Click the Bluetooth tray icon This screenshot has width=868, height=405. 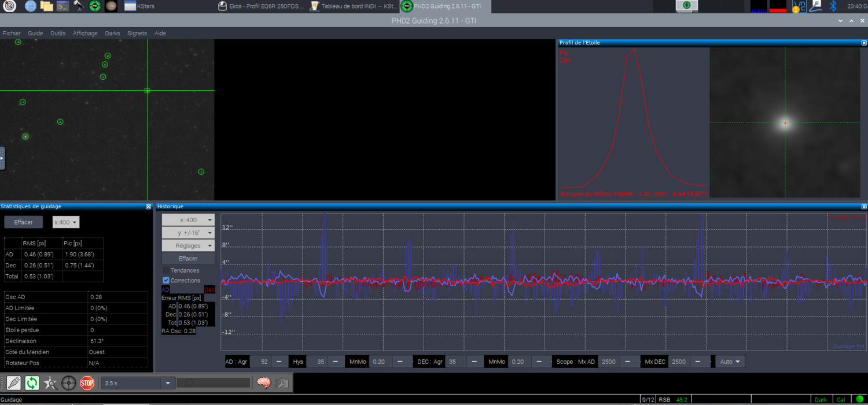click(x=833, y=6)
